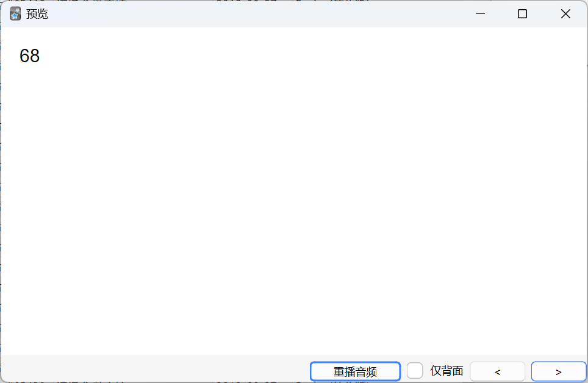The height and width of the screenshot is (383, 588).
Task: Close the 预览 preview window
Action: 565,14
